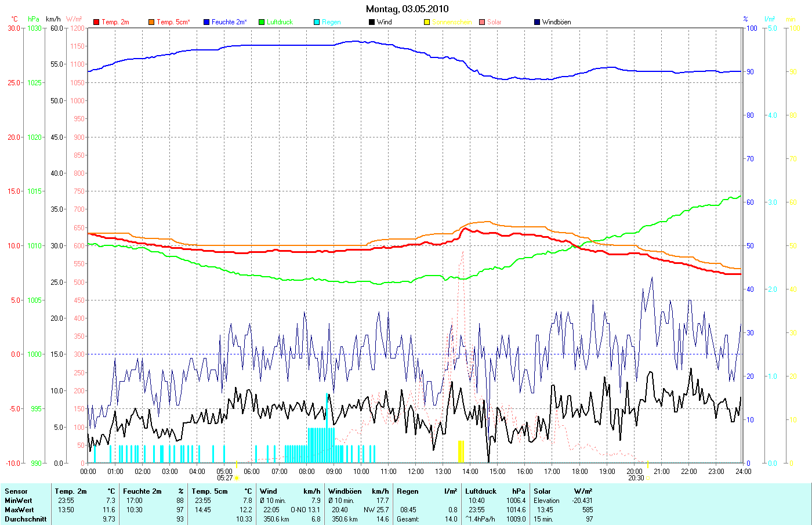812x525 pixels.
Task: Click the hPa axis unit label
Action: click(34, 19)
